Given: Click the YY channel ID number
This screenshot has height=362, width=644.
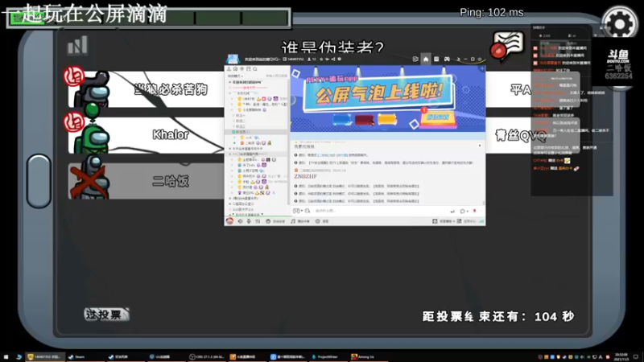Looking at the screenshot, I should point(295,59).
